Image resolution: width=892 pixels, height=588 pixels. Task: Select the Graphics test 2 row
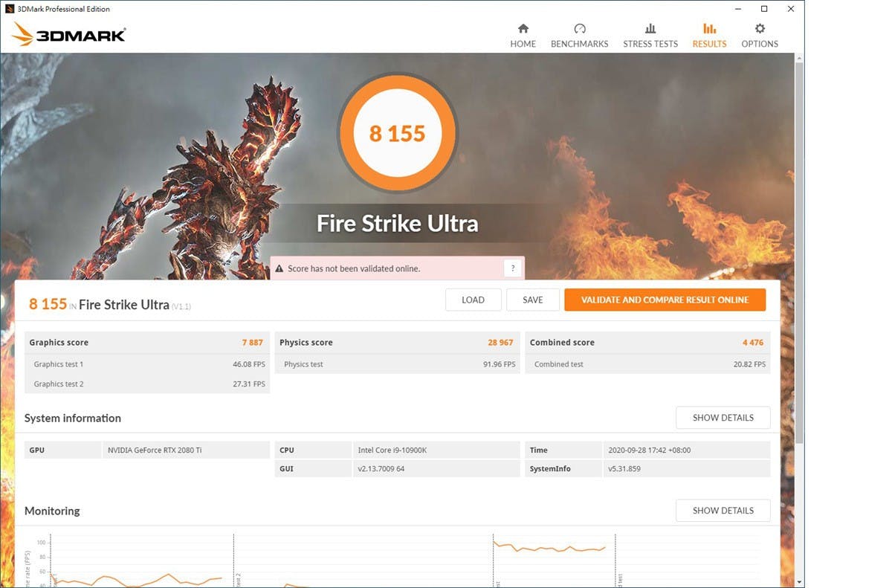[147, 384]
